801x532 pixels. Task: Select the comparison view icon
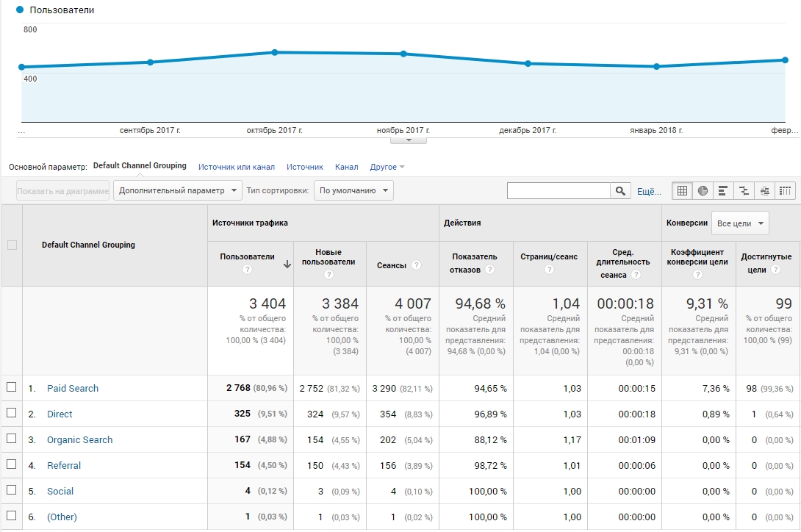point(744,190)
